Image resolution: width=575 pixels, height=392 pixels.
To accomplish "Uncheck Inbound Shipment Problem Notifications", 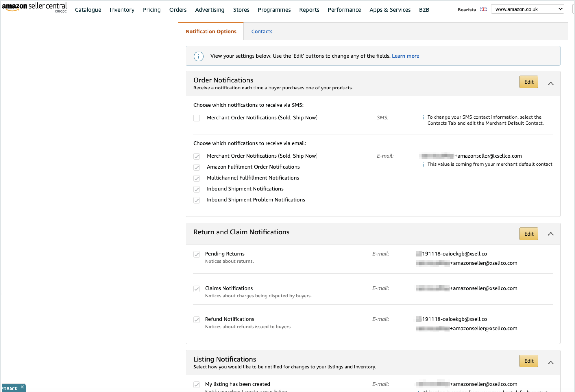I will tap(196, 200).
